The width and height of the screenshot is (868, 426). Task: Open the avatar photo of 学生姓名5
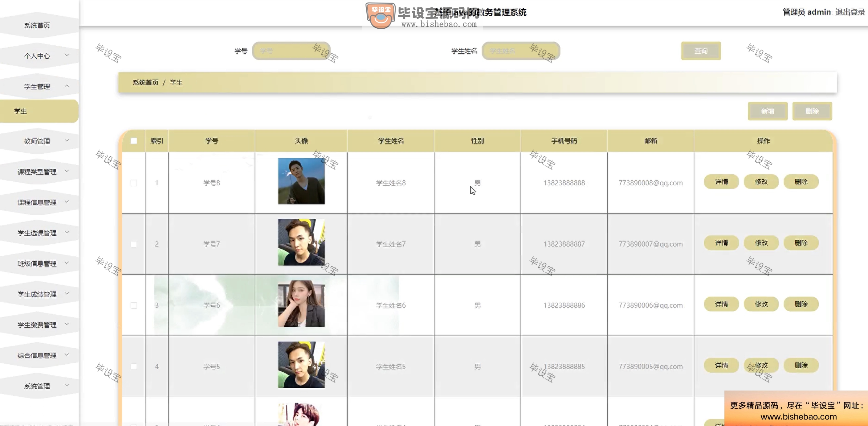pyautogui.click(x=301, y=365)
